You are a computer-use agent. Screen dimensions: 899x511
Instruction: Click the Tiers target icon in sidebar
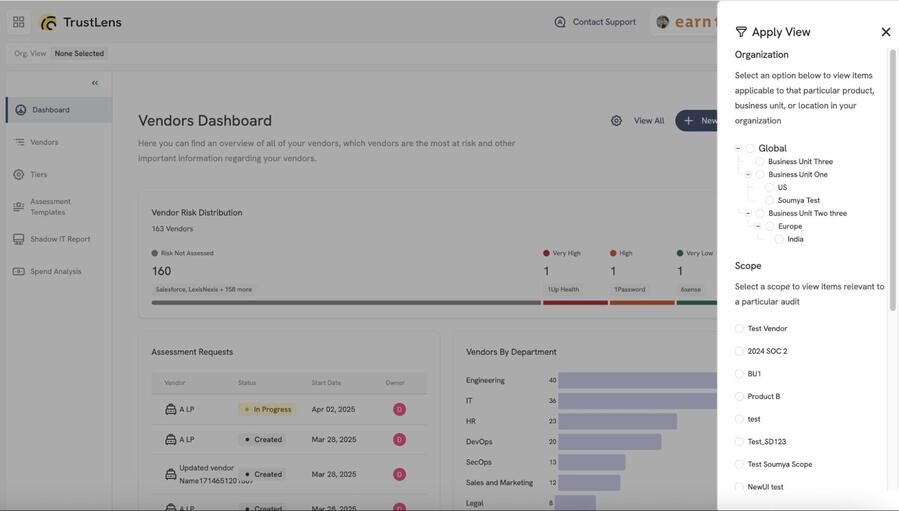point(18,174)
